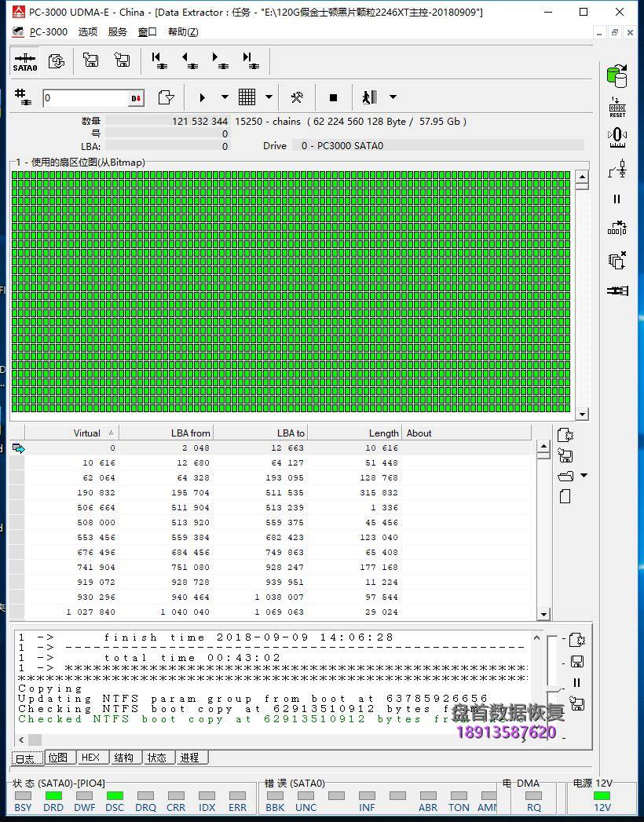Screen dimensions: 644x822
Task: Click the LBA number input field
Action: point(85,98)
